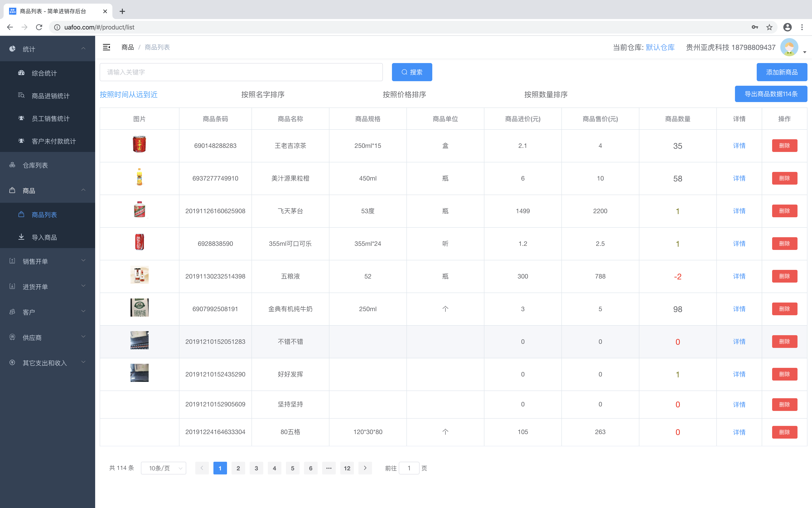Go to page 12
Screen dimensions: 812x508
click(x=347, y=468)
